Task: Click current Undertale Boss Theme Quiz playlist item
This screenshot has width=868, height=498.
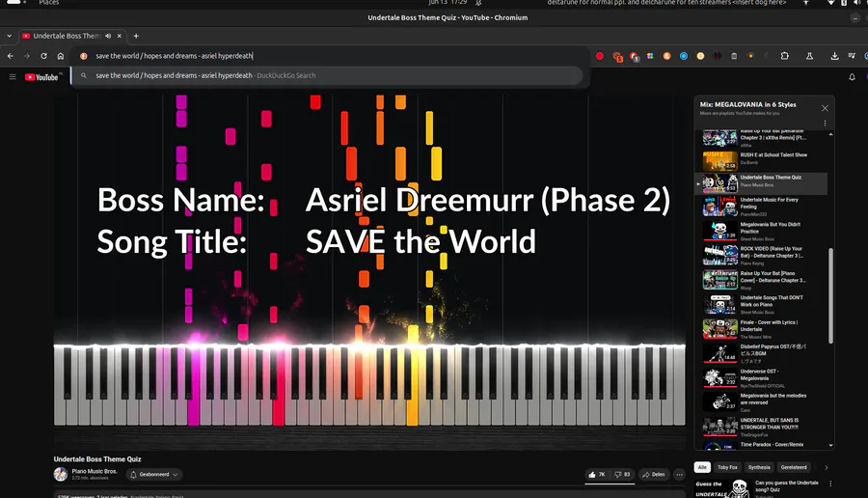Action: [x=761, y=183]
